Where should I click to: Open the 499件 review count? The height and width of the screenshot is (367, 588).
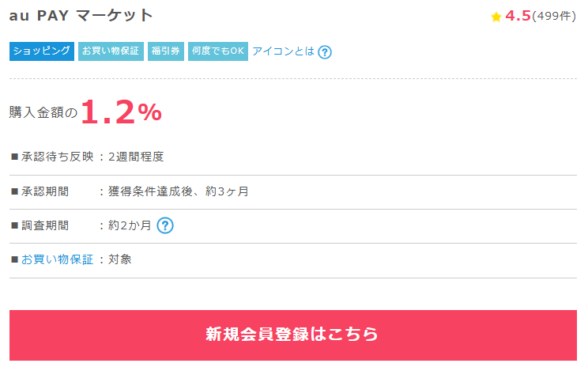[554, 17]
